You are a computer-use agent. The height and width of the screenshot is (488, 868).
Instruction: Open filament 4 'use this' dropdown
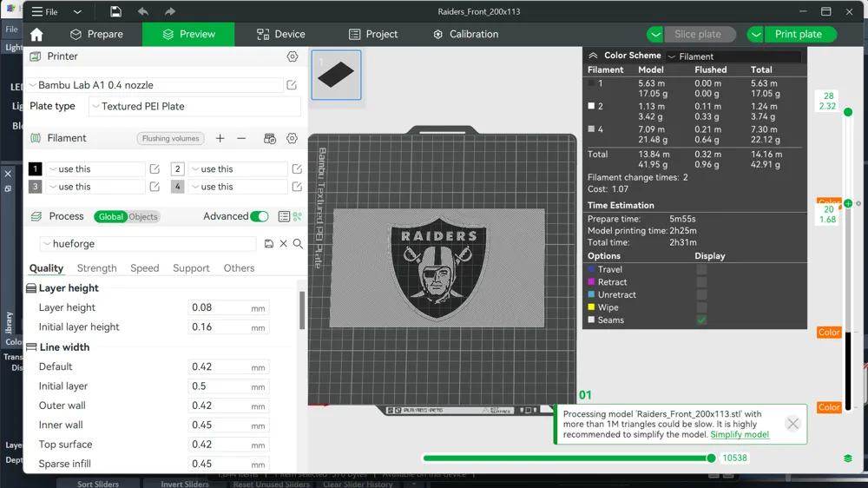click(237, 187)
